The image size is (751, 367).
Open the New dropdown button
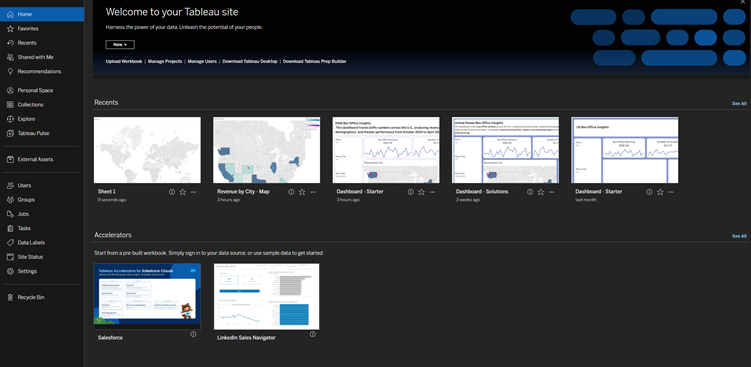pyautogui.click(x=120, y=45)
